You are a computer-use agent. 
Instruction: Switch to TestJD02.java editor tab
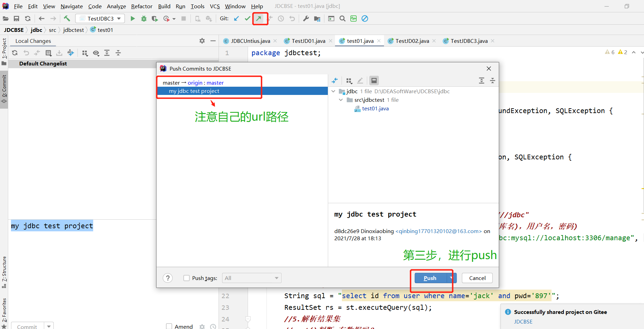point(412,41)
